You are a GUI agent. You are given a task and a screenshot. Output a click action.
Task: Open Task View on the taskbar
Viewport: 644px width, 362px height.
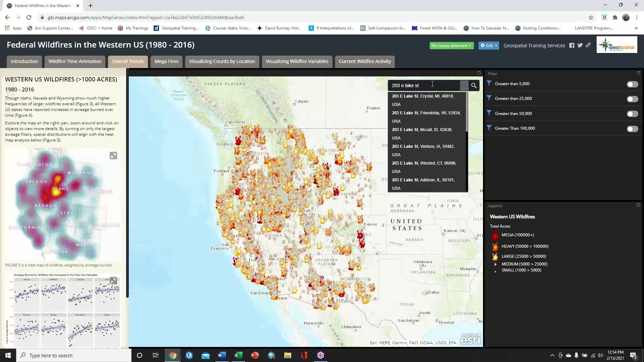tap(155, 355)
